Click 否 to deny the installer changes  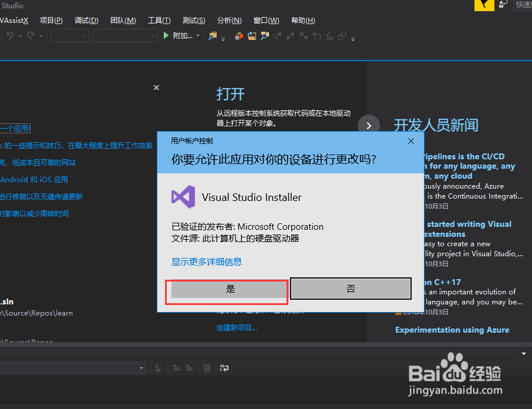click(x=351, y=289)
